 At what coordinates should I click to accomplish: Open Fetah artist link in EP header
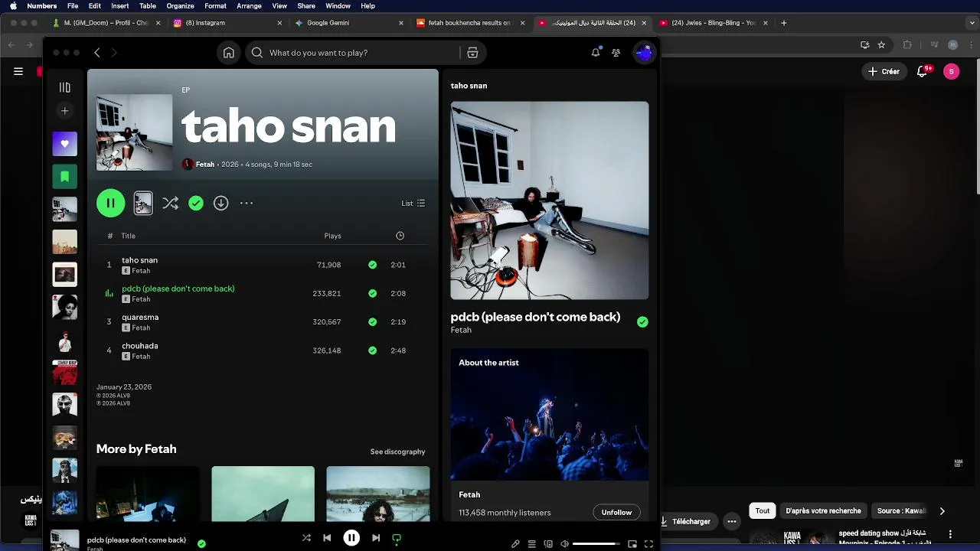[x=205, y=165]
